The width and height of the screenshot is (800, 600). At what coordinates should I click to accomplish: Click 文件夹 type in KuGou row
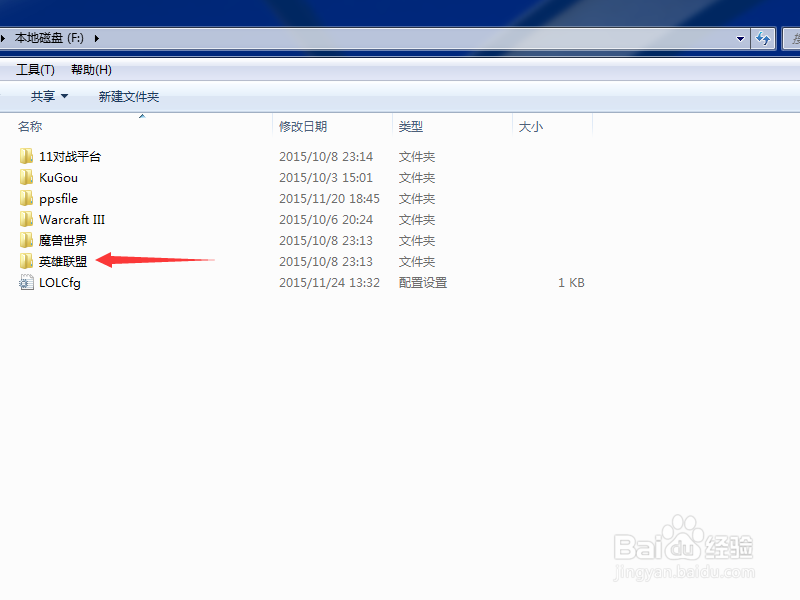417,178
